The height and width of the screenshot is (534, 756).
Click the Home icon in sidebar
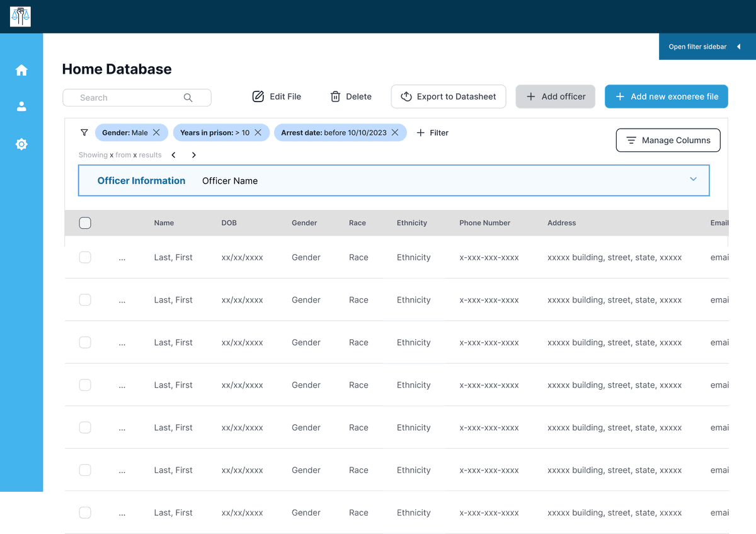(21, 70)
